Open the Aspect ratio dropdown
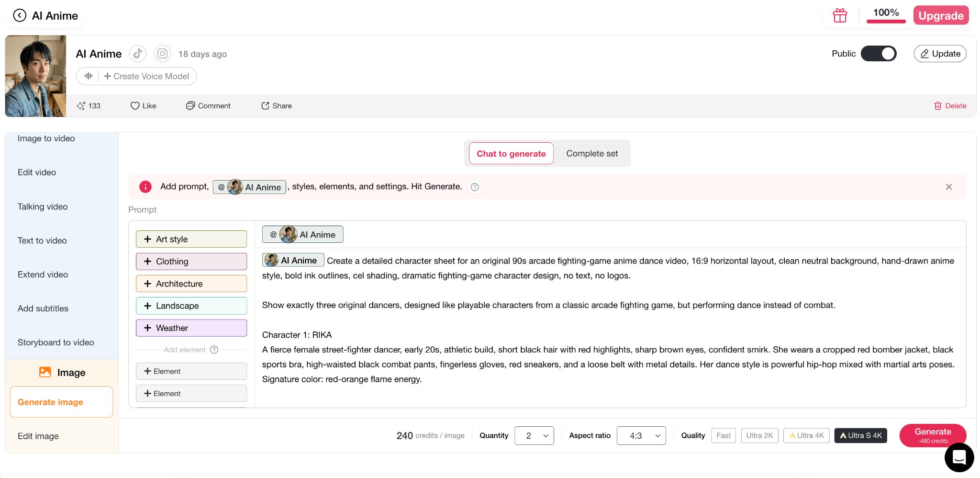The height and width of the screenshot is (478, 980). (641, 435)
